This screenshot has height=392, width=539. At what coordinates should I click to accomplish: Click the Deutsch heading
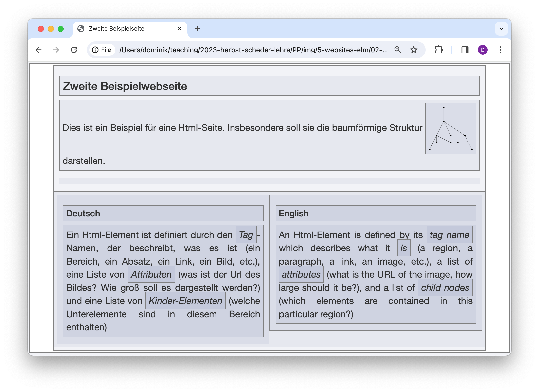[83, 213]
